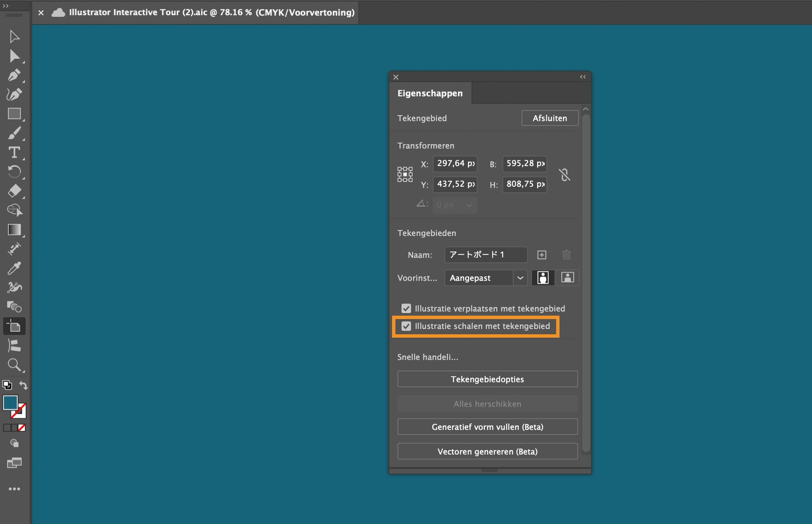The height and width of the screenshot is (524, 812).
Task: Toggle the constrain proportions link icon
Action: [x=565, y=175]
